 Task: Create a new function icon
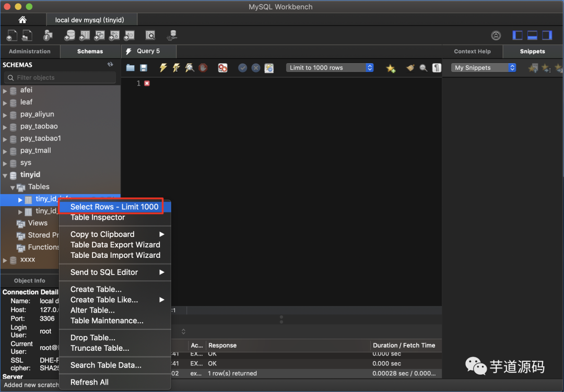click(129, 35)
